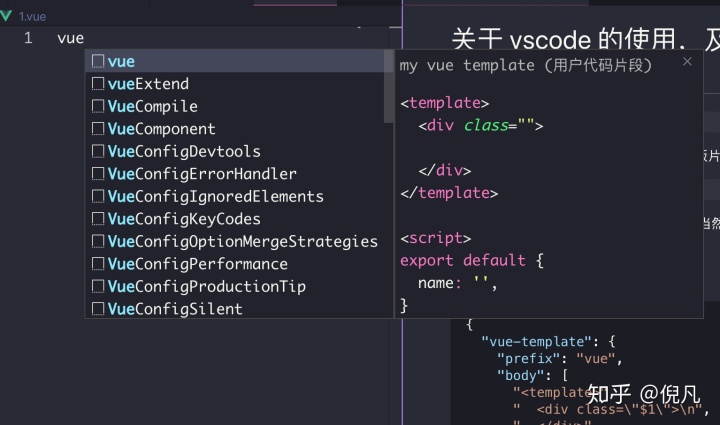720x425 pixels.
Task: Click snippet icon beside VueConfigPerformance
Action: point(98,263)
